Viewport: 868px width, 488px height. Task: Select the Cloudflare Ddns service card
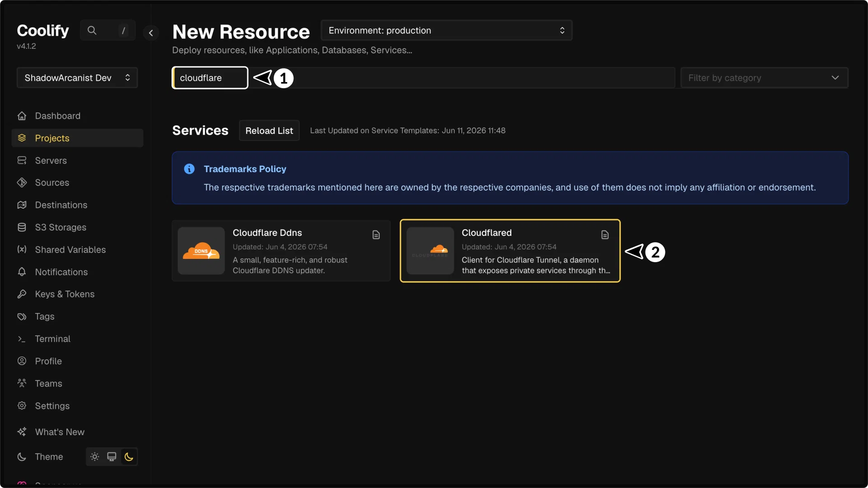281,251
